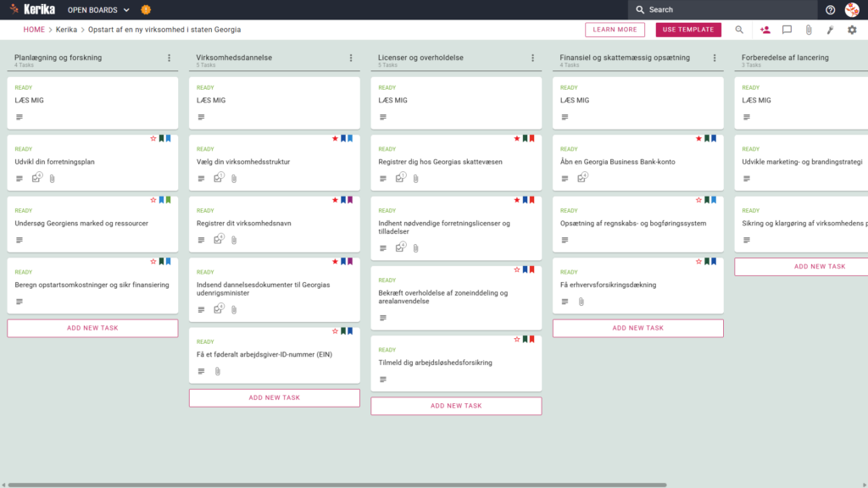Open details icon on Udvikle marketing- og brandingstrategi
Viewport: 868px width, 488px height.
[x=747, y=179]
